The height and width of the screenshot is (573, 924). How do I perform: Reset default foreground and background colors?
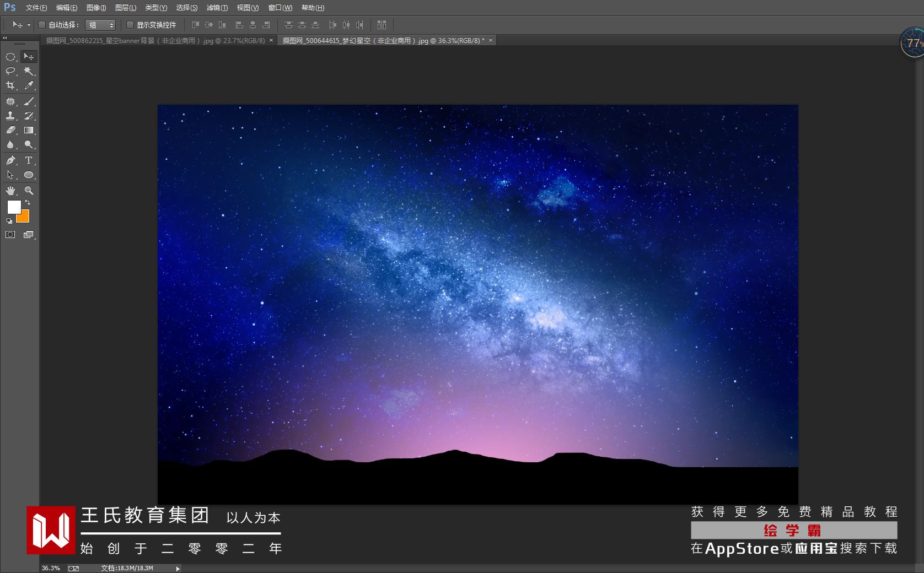point(9,221)
